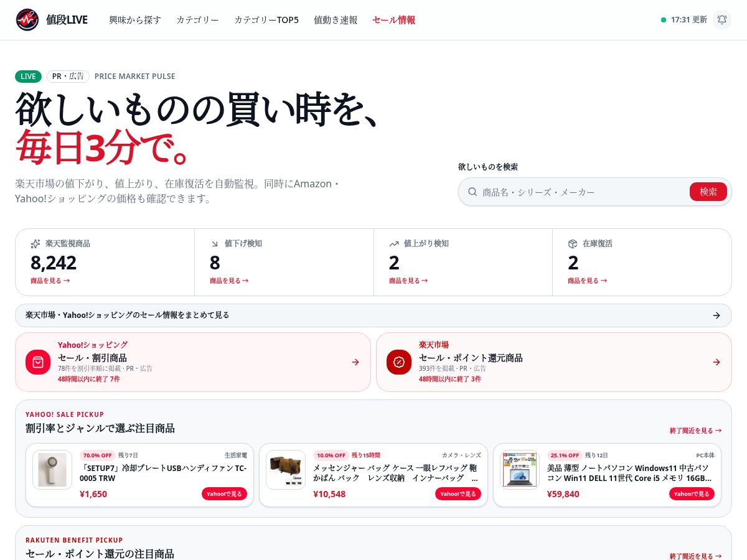Click the trending-up icon beside 値上がり検知

(394, 243)
